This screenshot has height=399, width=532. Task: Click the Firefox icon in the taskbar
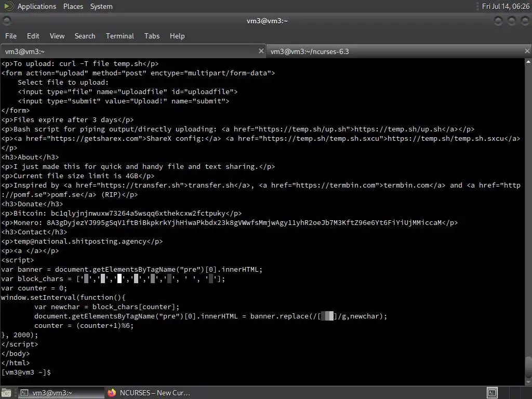(112, 393)
